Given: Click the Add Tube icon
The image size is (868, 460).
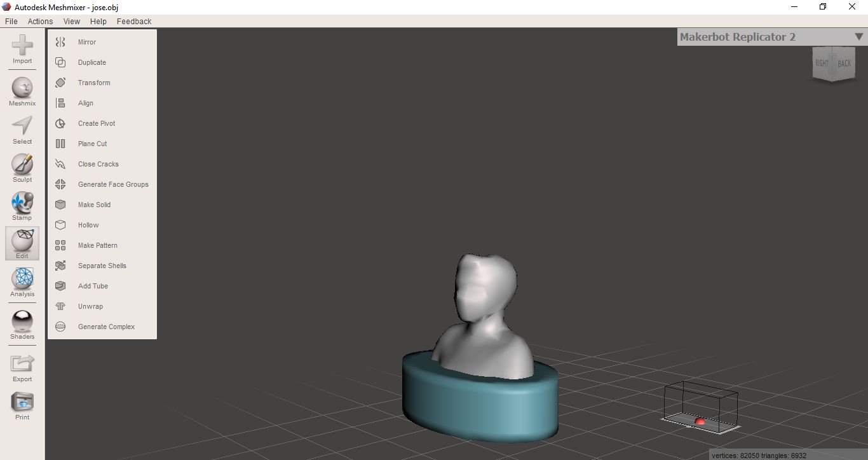Looking at the screenshot, I should click(60, 286).
